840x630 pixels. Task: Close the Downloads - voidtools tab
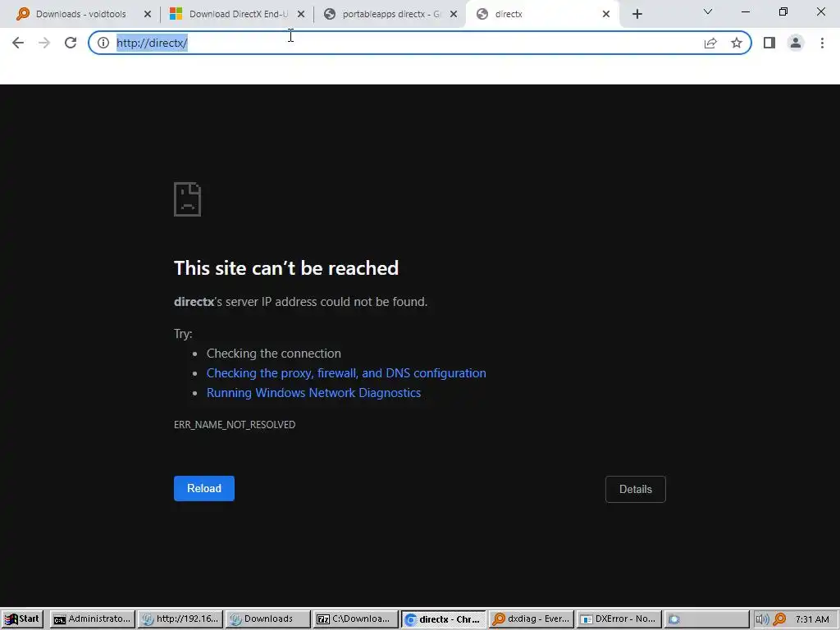[148, 15]
